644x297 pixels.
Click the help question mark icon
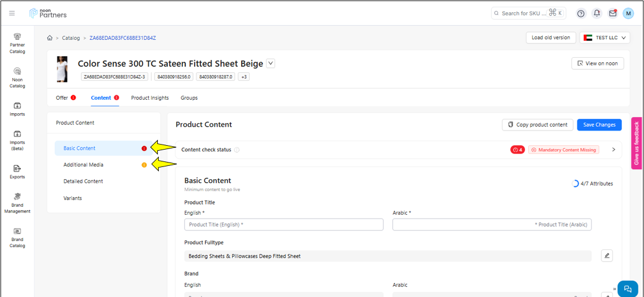pos(581,13)
